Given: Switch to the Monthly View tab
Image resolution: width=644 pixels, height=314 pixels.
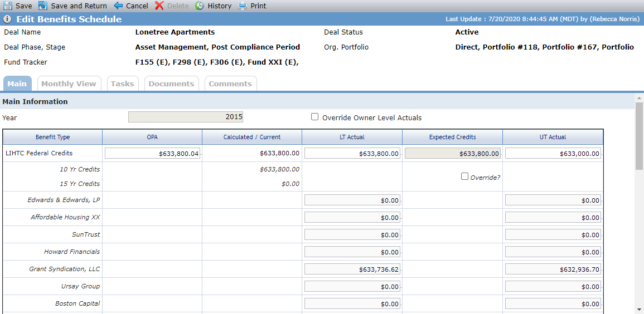Looking at the screenshot, I should coord(69,84).
